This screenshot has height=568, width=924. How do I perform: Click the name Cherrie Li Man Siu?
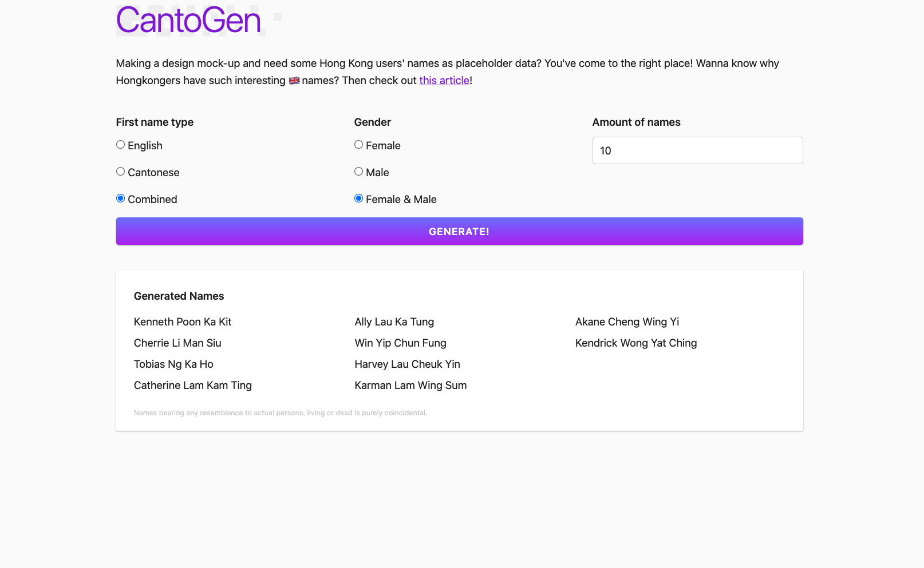pos(177,343)
